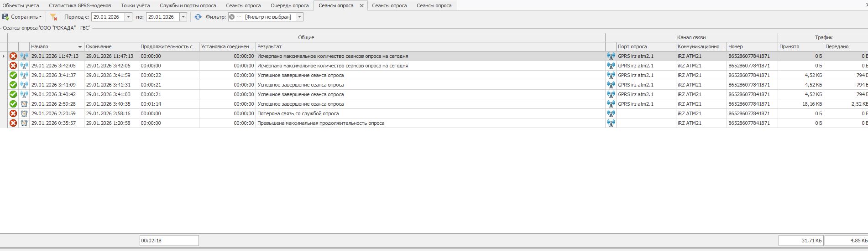Viewport: 868px width, 251px height.
Task: Click the channel antenna icon in the 0:35:57 row
Action: [x=611, y=123]
